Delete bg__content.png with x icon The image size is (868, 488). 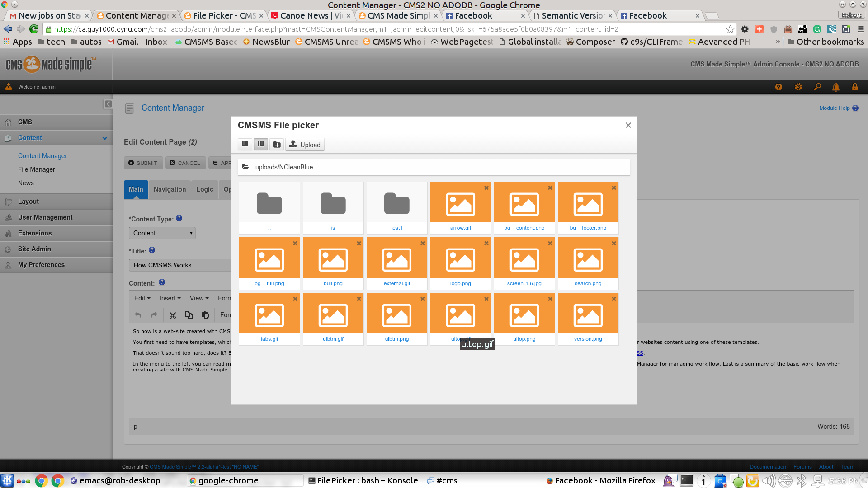tap(550, 188)
